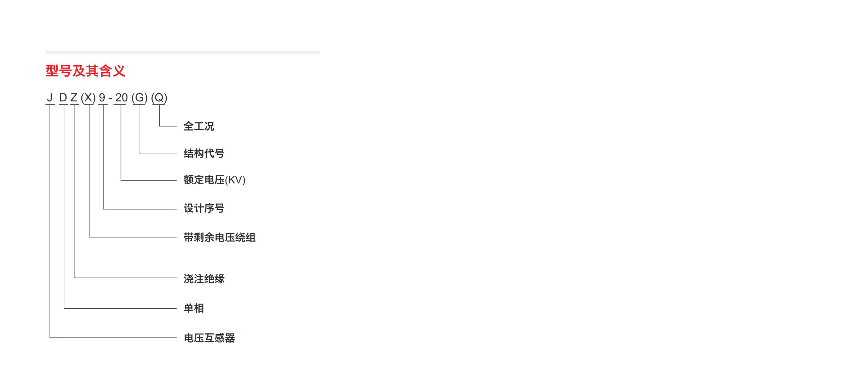Click the gray divider bar above the heading
This screenshot has height=378, width=868.
coord(183,52)
